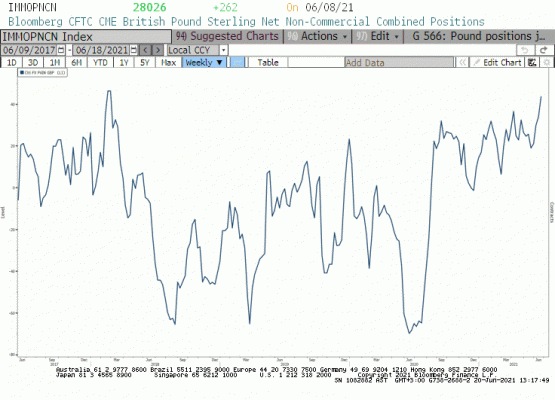The height and width of the screenshot is (400, 555).
Task: Switch to Table view
Action: point(268,62)
